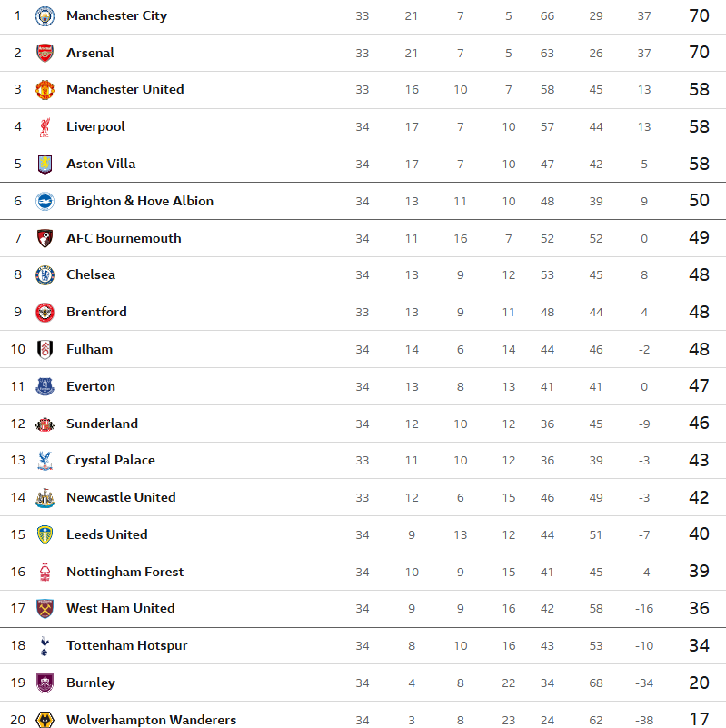Open the Nottingham Forest team link
726x728 pixels.
(124, 572)
